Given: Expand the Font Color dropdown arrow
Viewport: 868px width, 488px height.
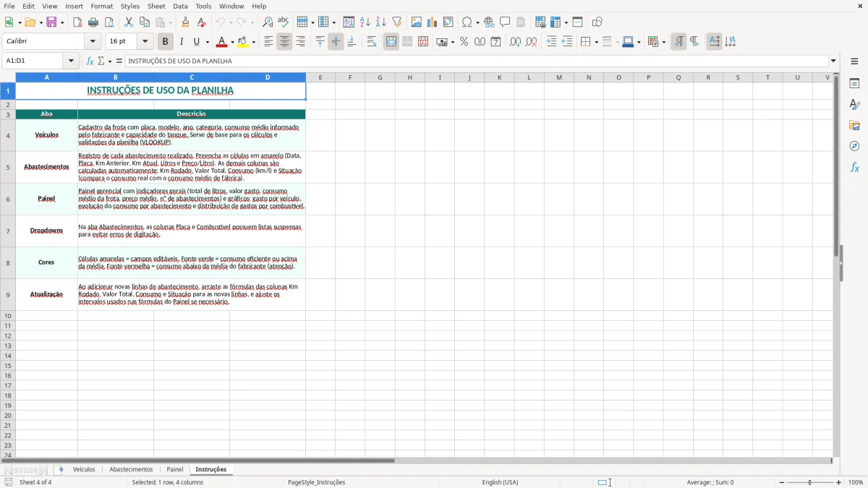Looking at the screenshot, I should pyautogui.click(x=231, y=42).
